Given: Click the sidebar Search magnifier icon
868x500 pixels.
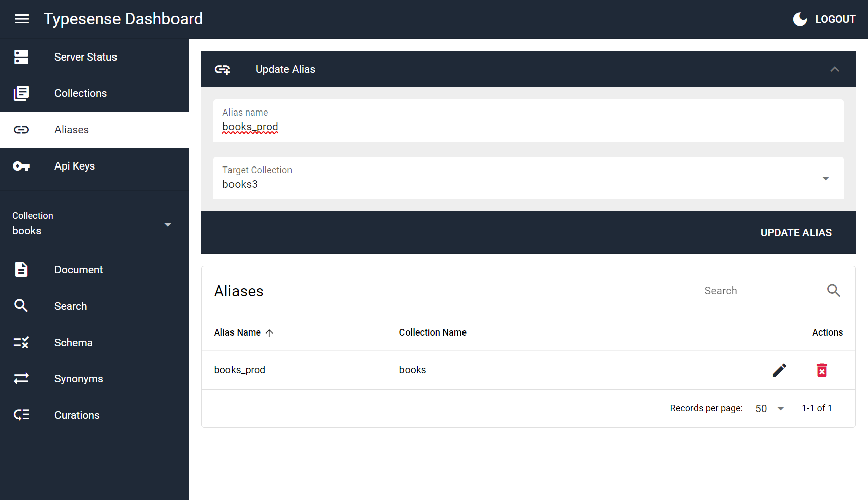Looking at the screenshot, I should point(21,306).
